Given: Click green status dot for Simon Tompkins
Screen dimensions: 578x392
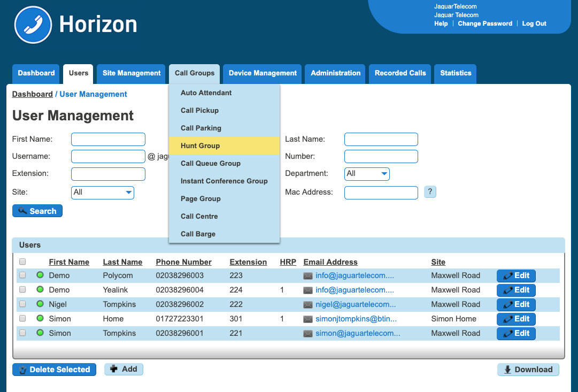Looking at the screenshot, I should click(x=40, y=333).
